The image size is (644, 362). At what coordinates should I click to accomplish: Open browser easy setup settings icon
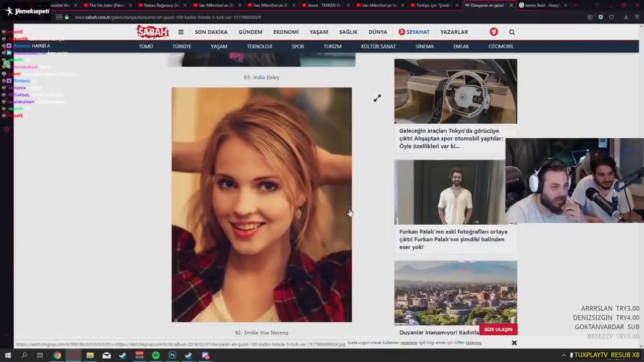636,17
